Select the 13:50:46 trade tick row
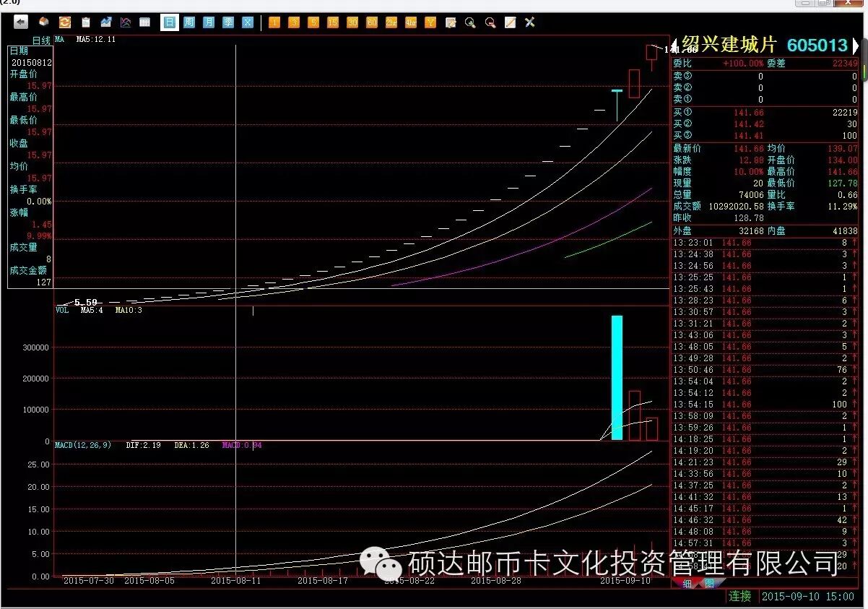868x609 pixels. (765, 370)
